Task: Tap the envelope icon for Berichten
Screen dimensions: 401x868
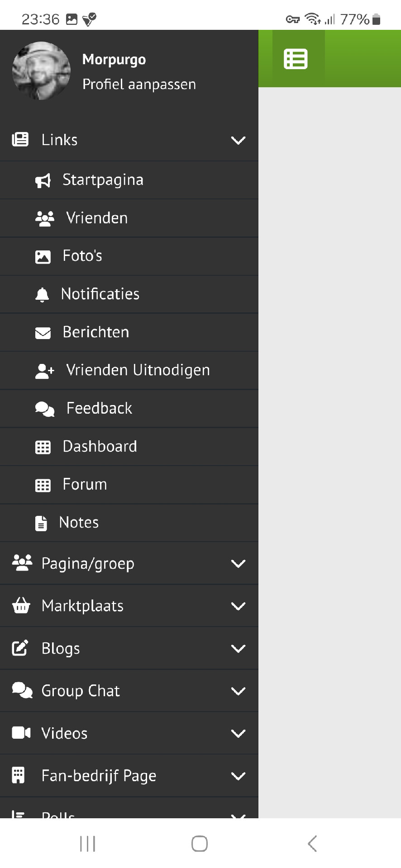Action: click(x=43, y=333)
